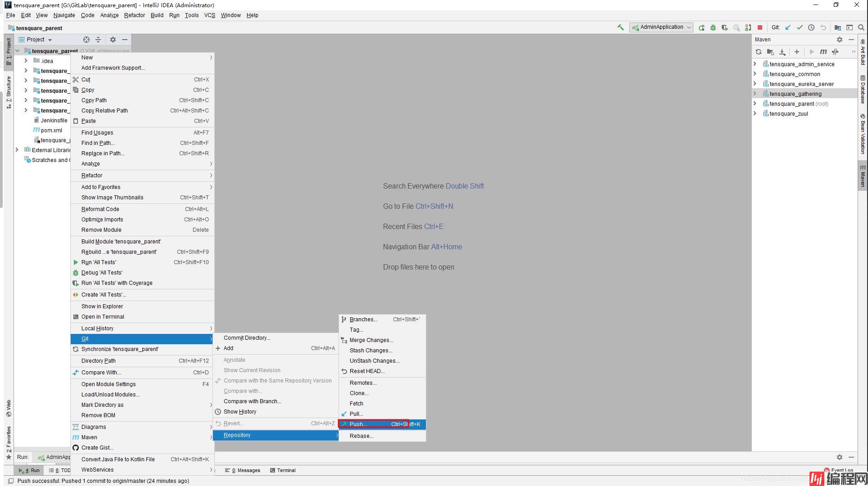Image resolution: width=868 pixels, height=486 pixels.
Task: Choose Commit Directory... in Git submenu
Action: point(276,338)
